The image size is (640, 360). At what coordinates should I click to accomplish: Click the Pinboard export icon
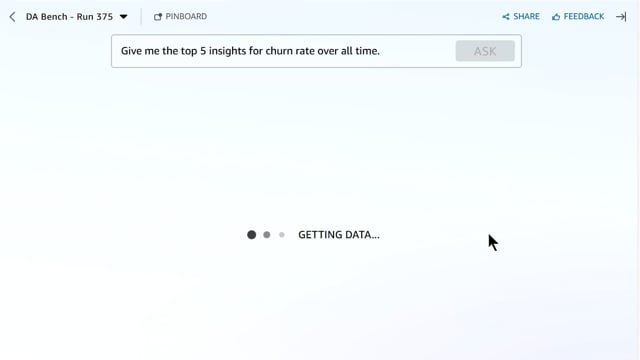(x=158, y=17)
